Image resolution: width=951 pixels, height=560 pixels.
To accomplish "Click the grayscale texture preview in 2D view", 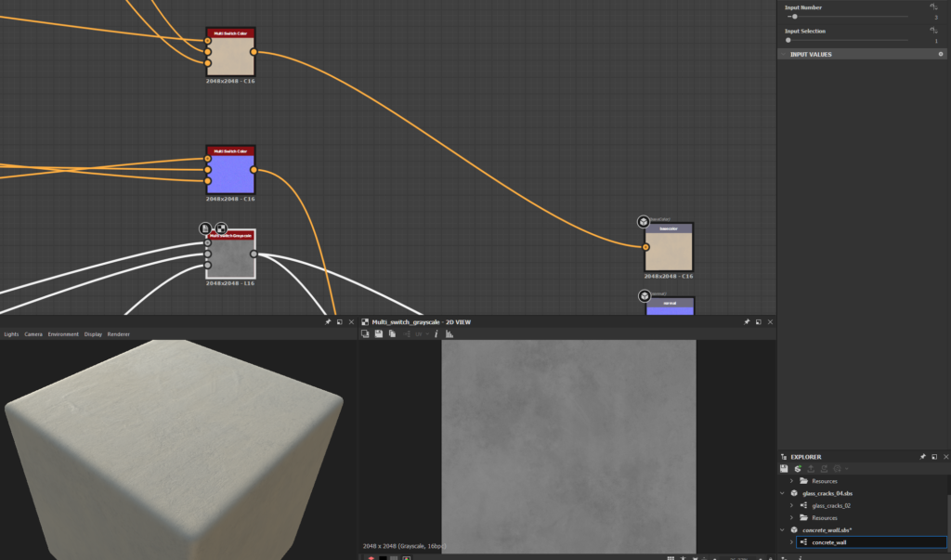I will (568, 446).
